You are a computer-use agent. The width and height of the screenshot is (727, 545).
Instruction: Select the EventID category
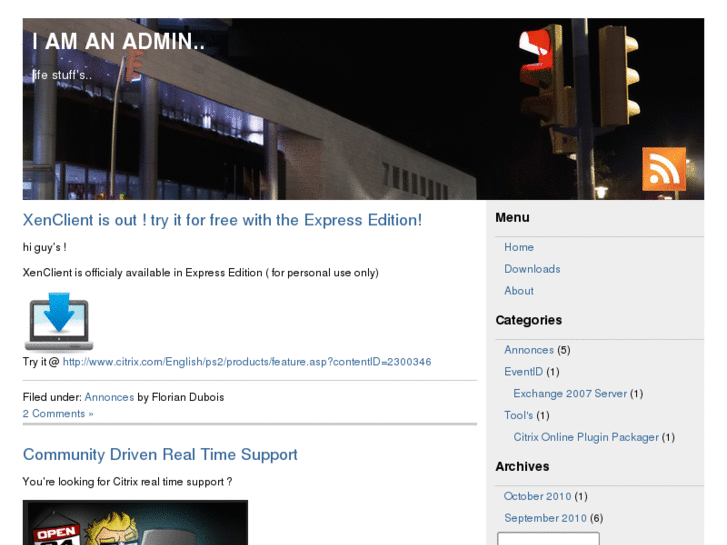(x=523, y=372)
